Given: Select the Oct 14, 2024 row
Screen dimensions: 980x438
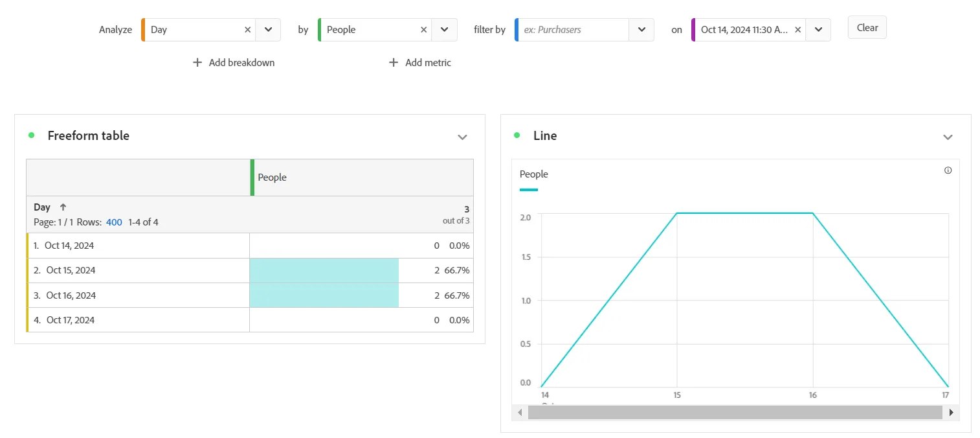Looking at the screenshot, I should (x=250, y=246).
